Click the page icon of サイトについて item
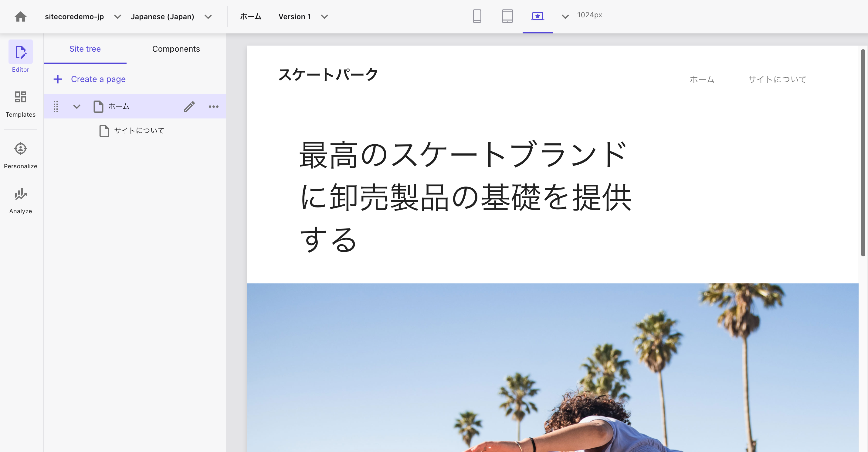Image resolution: width=868 pixels, height=452 pixels. coord(104,131)
